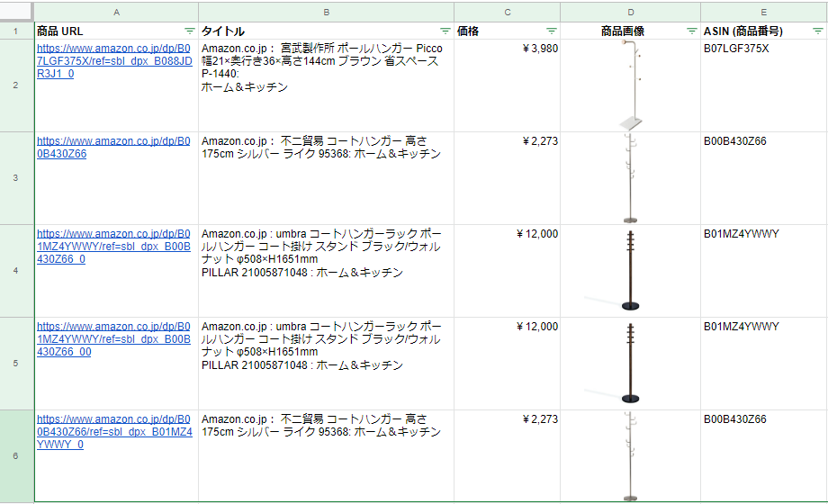
Task: Select row 5 price ¥12,000
Action: (507, 364)
